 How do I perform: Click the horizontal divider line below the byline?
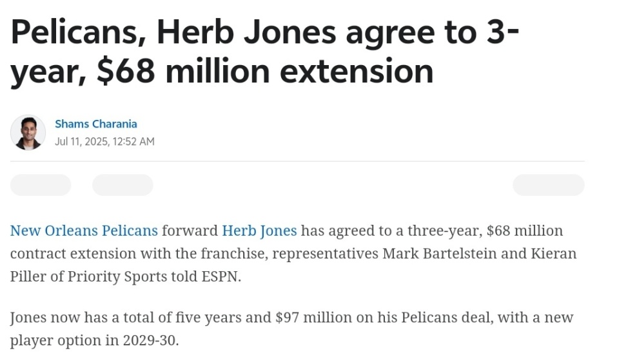click(297, 161)
